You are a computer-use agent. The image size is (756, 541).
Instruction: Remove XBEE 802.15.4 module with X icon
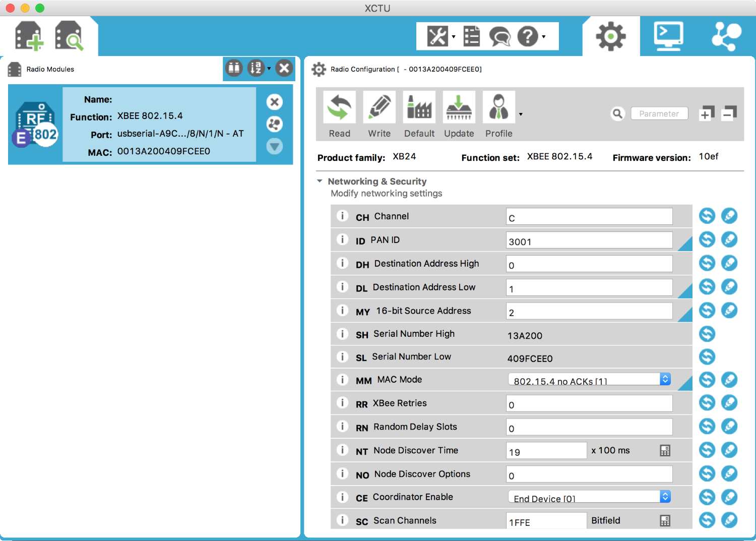tap(275, 102)
